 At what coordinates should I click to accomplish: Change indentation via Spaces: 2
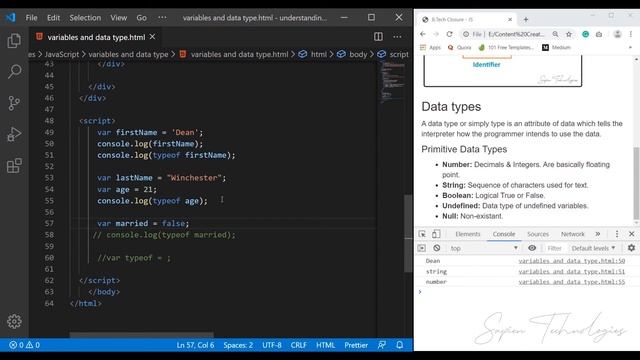click(x=238, y=345)
